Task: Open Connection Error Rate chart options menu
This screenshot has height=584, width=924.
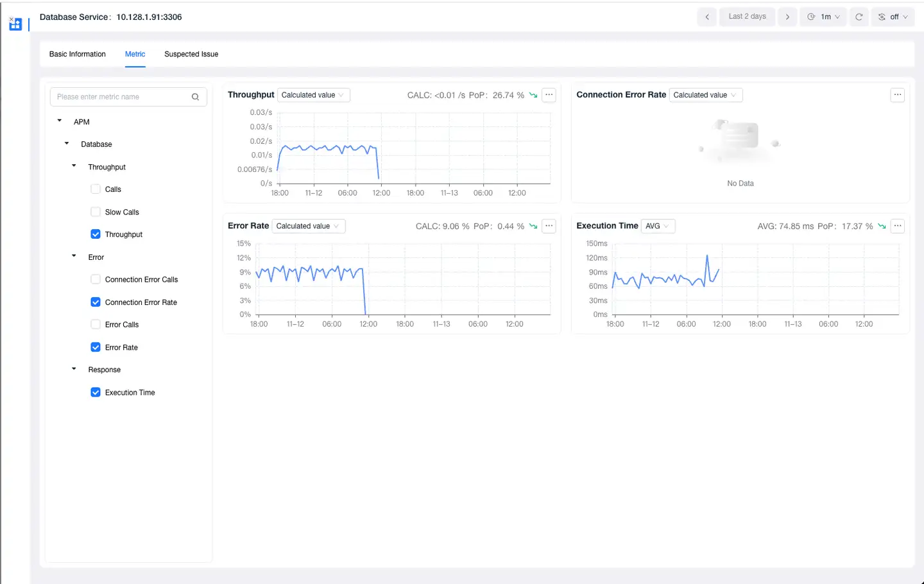Action: coord(897,95)
